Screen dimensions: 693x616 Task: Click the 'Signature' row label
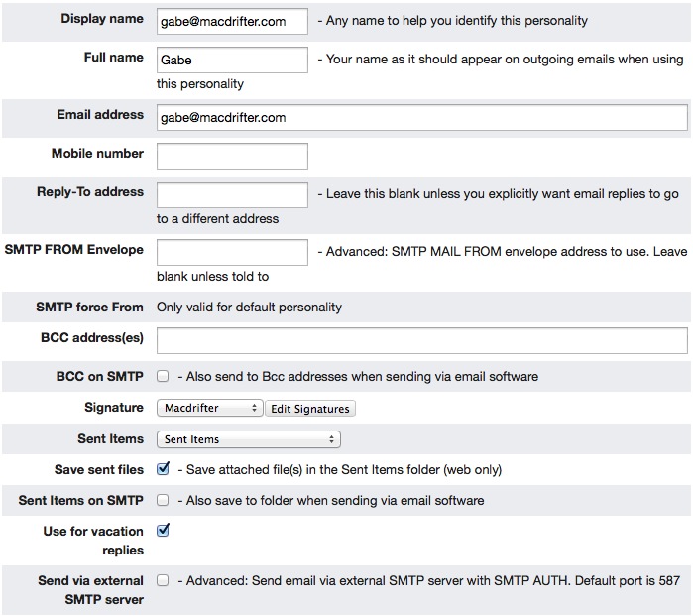114,408
